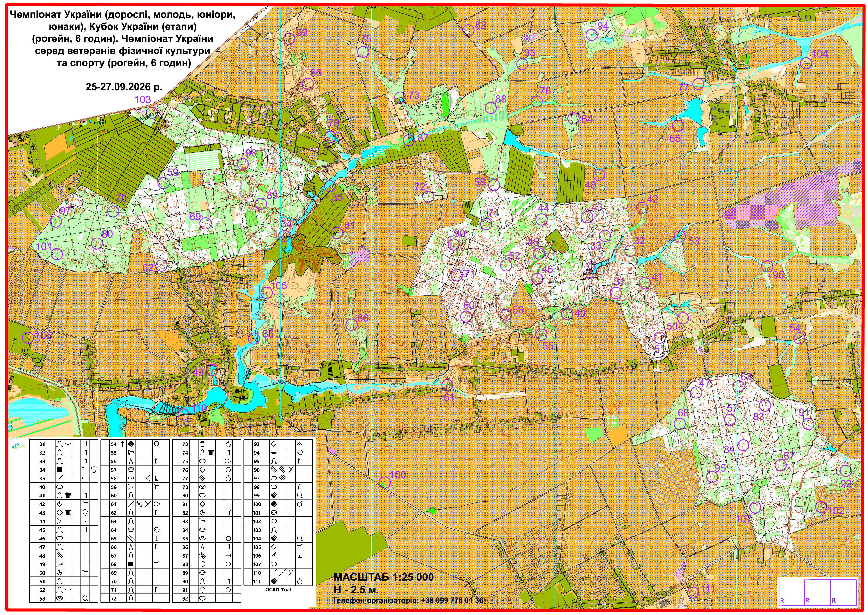Click legend table row number 93
868x615 pixels.
click(x=278, y=444)
